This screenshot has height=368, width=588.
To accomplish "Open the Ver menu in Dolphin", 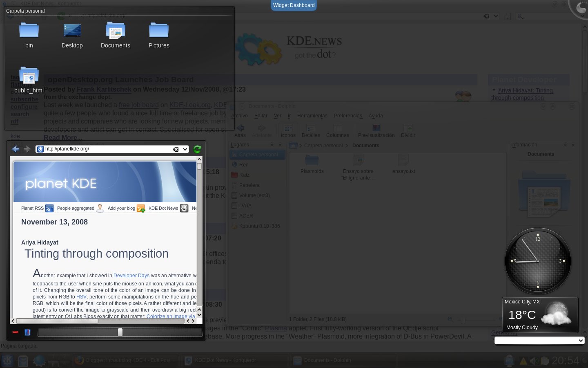I will point(278,116).
